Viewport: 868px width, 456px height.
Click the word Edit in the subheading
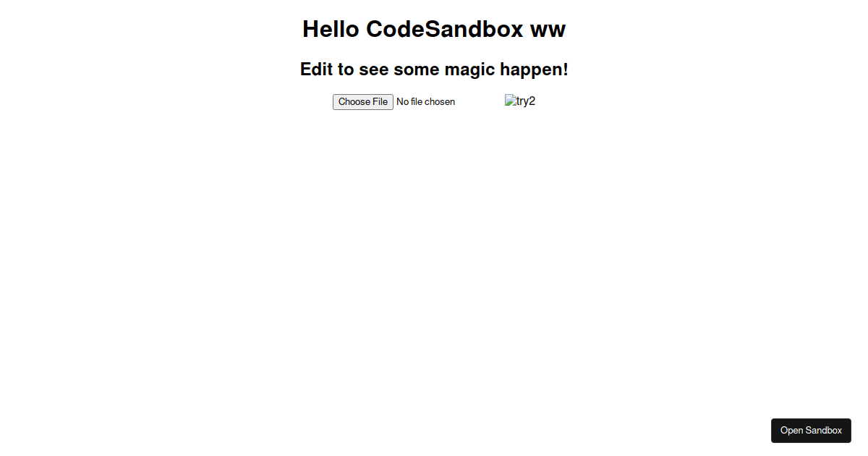(x=317, y=69)
